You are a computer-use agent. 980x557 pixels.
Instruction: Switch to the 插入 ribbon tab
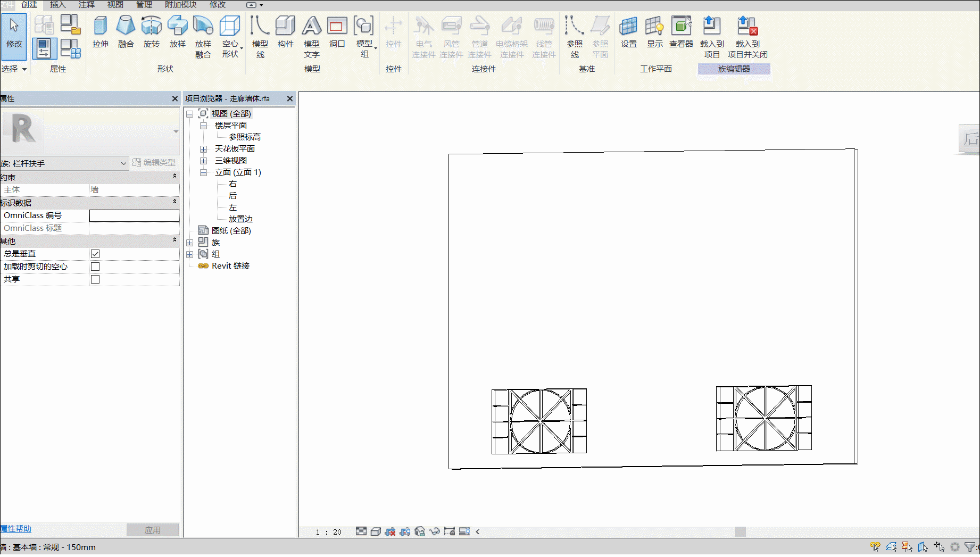[x=57, y=5]
